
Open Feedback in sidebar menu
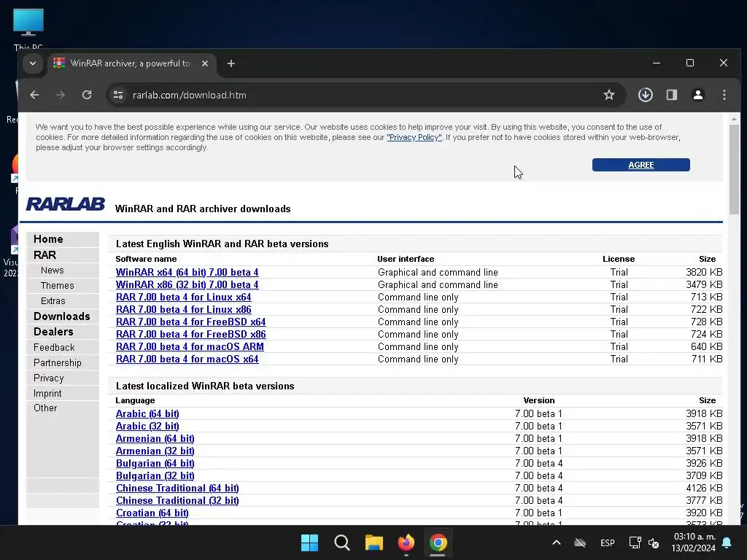point(54,347)
